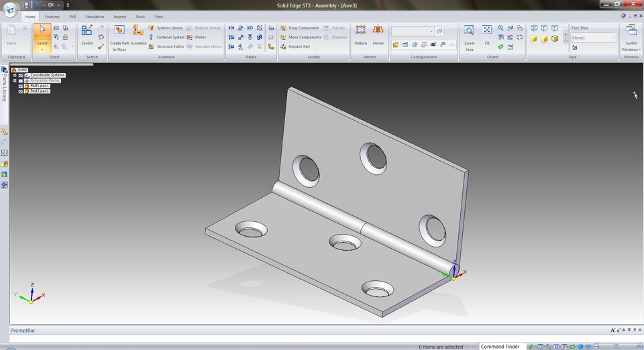The width and height of the screenshot is (644, 350).
Task: Toggle visibility checkbox for Part1.par:1
Action: tap(21, 86)
